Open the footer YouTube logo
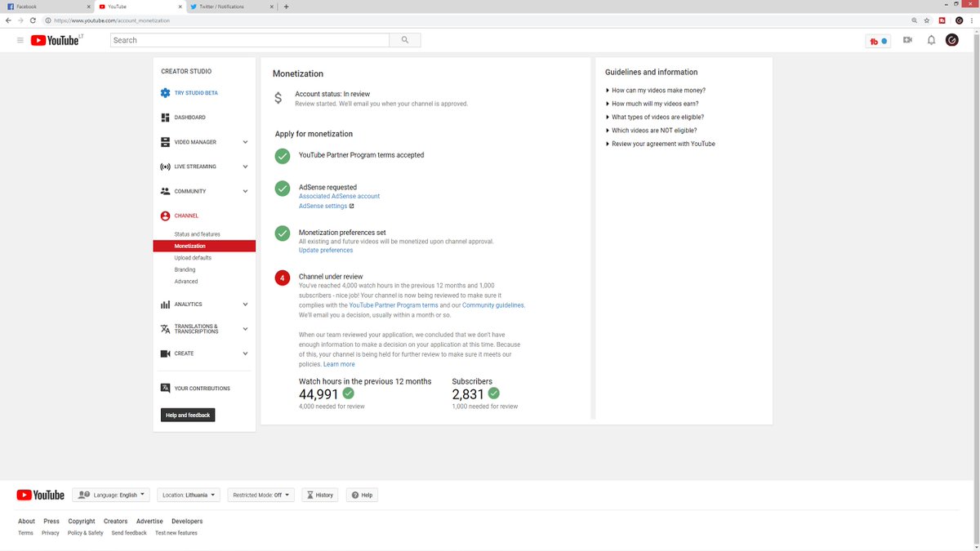This screenshot has height=551, width=980. (40, 495)
